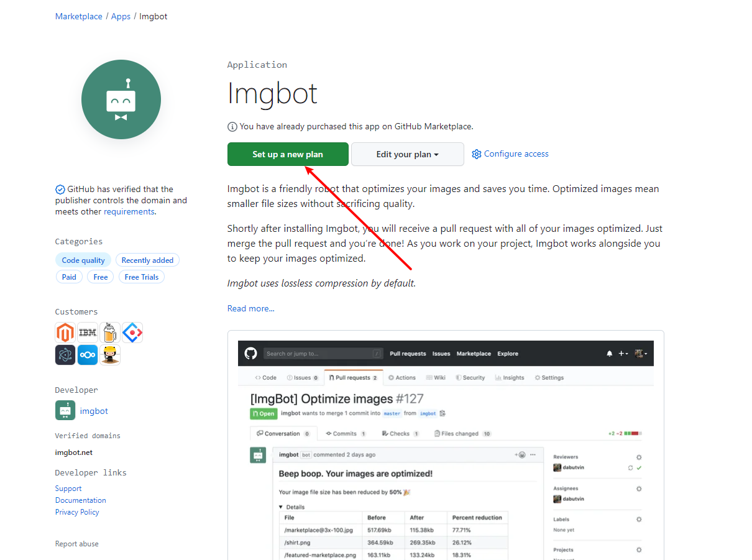Click the Magento customer logo
The width and height of the screenshot is (752, 560).
click(65, 333)
